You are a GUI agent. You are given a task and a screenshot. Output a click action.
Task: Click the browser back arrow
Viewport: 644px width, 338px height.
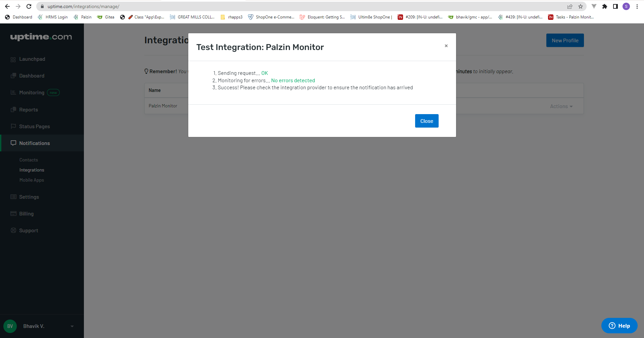(7, 6)
